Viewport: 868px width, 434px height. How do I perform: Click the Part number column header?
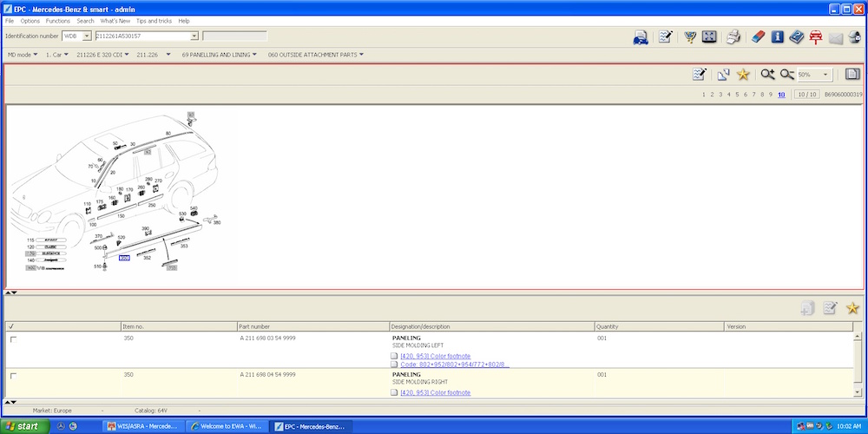tap(313, 326)
